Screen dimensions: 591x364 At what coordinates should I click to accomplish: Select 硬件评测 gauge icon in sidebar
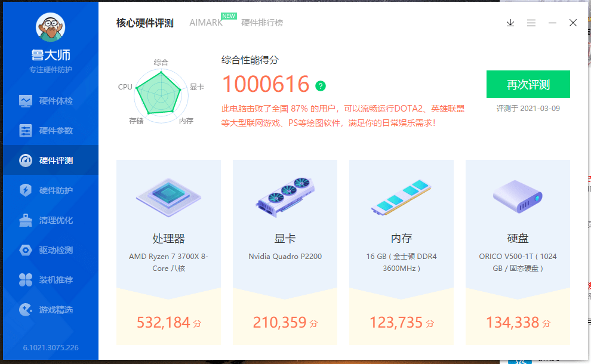[x=26, y=161]
